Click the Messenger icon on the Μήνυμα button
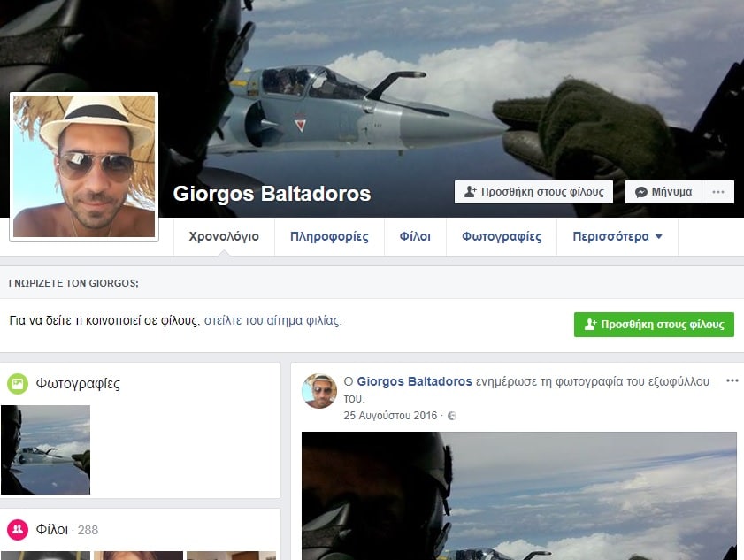Viewport: 744px width, 560px height. click(x=641, y=192)
